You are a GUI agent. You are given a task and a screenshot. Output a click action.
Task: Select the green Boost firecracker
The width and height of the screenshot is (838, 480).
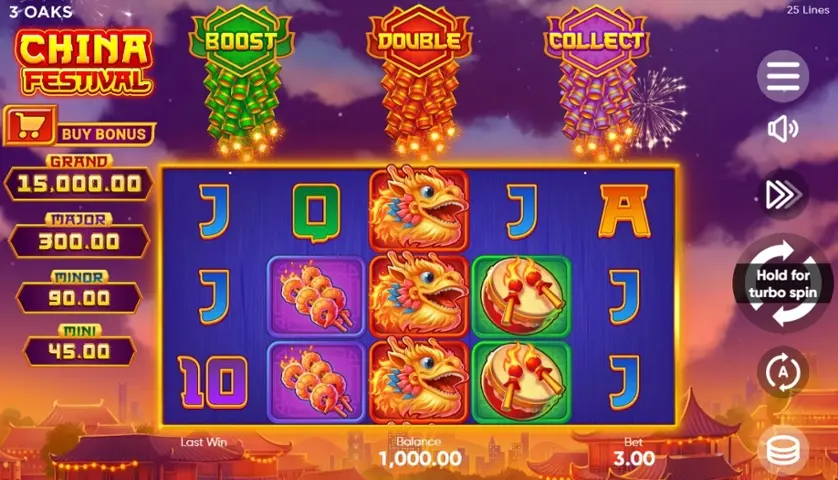pyautogui.click(x=241, y=80)
